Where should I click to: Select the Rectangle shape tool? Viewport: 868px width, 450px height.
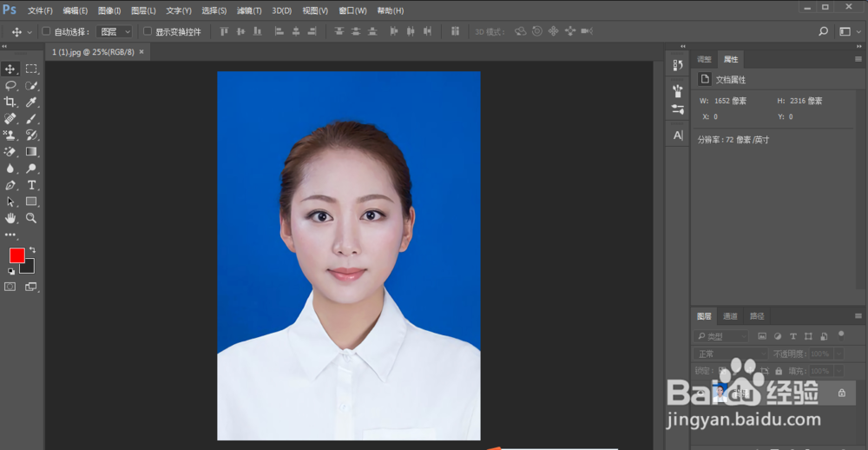click(31, 202)
